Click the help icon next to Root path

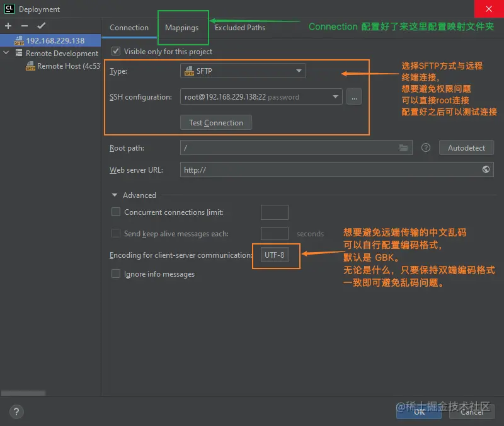(425, 147)
